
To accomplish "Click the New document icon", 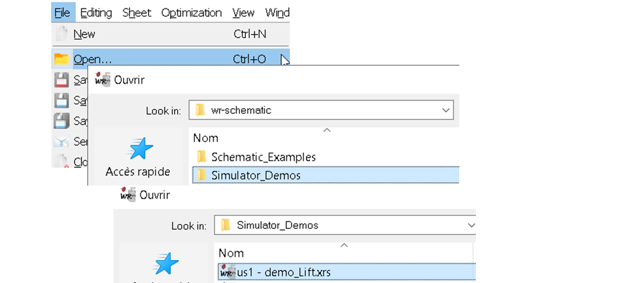I will tap(62, 34).
